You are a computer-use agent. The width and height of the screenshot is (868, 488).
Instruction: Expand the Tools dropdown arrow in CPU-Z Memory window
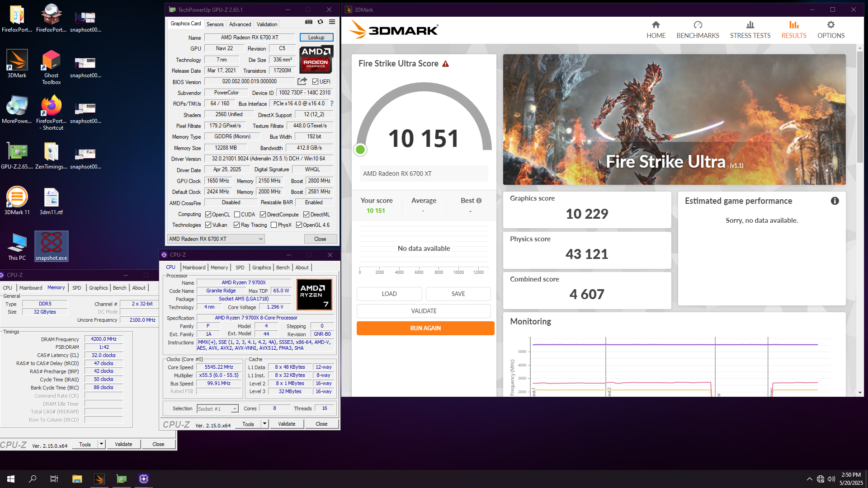tap(102, 444)
